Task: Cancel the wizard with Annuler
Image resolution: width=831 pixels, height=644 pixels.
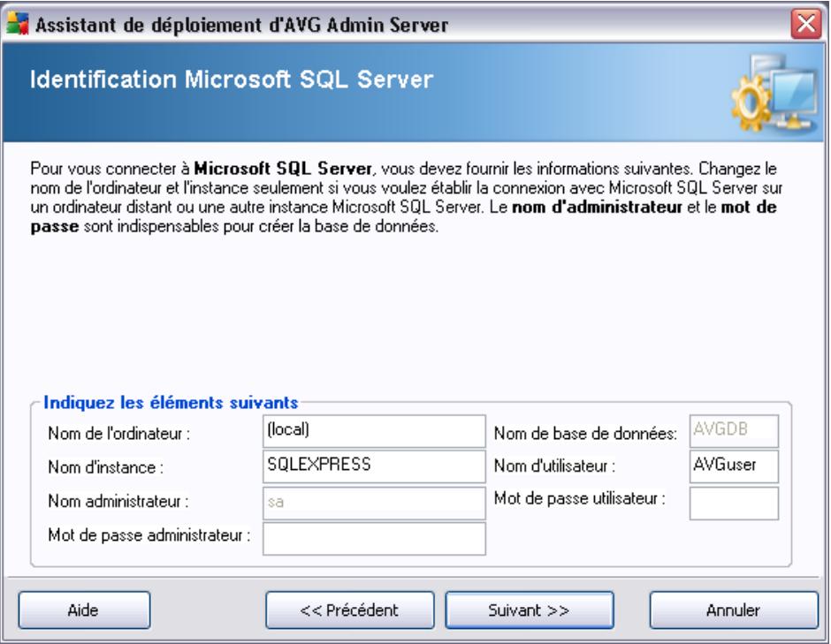Action: [734, 610]
